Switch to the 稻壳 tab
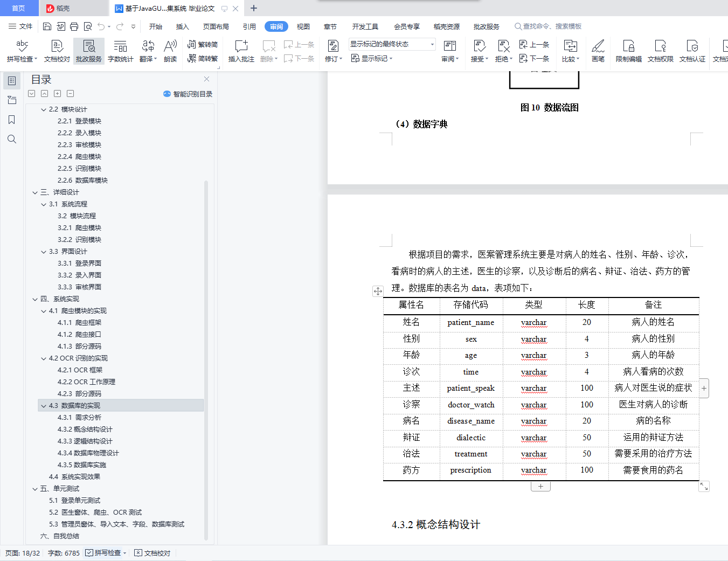Image resolution: width=728 pixels, height=561 pixels. (x=74, y=8)
